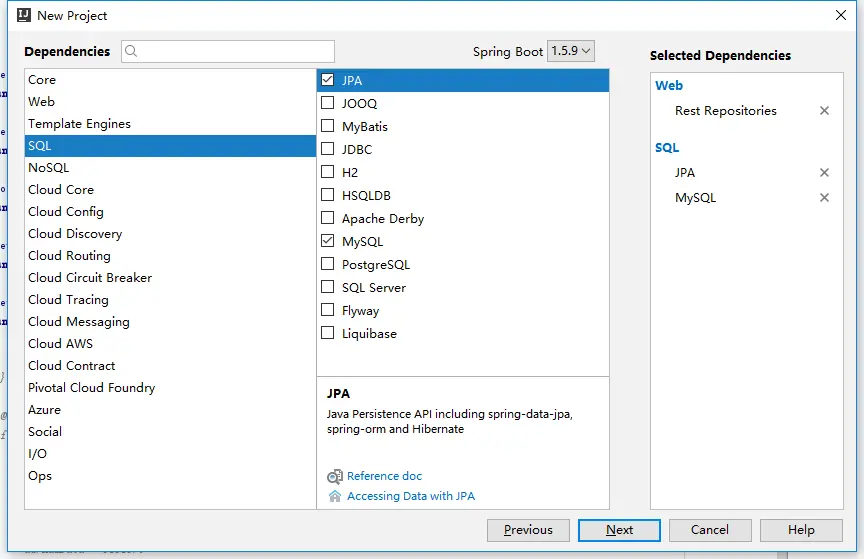Click Next to continue
The height and width of the screenshot is (559, 864).
(619, 530)
